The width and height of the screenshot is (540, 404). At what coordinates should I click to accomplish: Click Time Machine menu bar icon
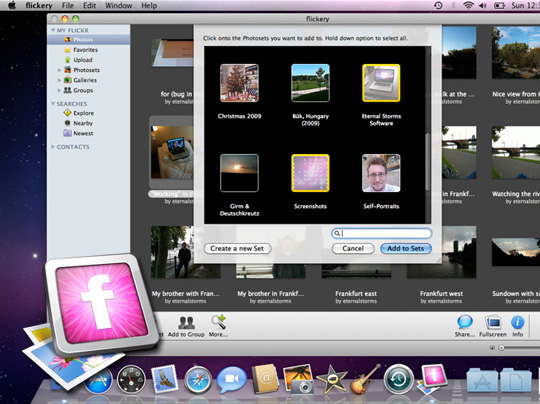click(x=438, y=6)
